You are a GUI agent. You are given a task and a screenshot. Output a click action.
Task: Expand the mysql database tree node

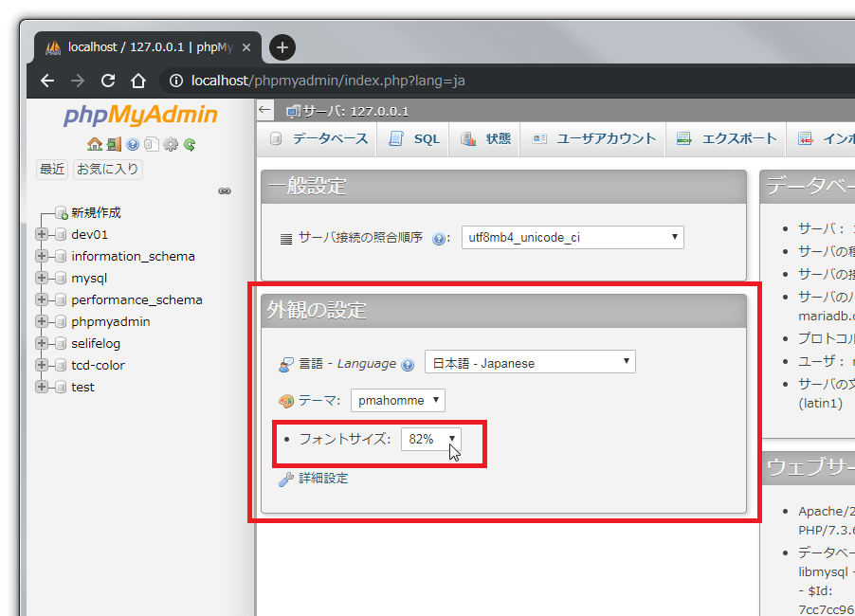click(x=42, y=278)
